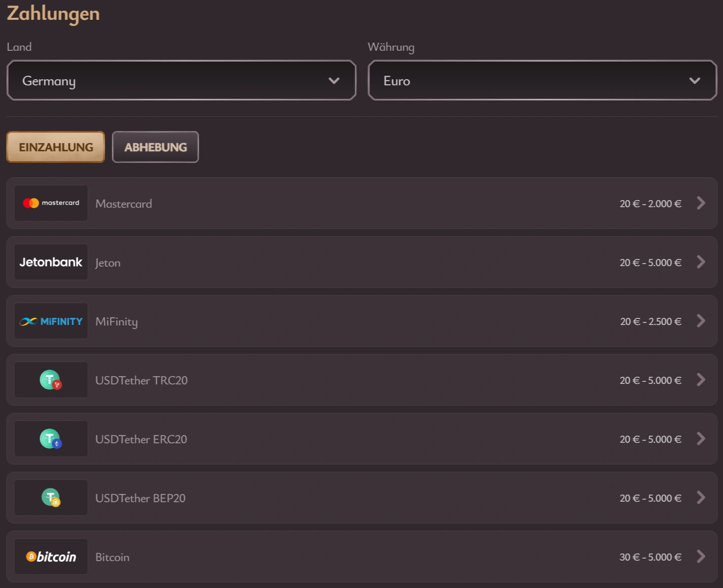Select the USDTether TRC20 coin icon

pyautogui.click(x=51, y=380)
